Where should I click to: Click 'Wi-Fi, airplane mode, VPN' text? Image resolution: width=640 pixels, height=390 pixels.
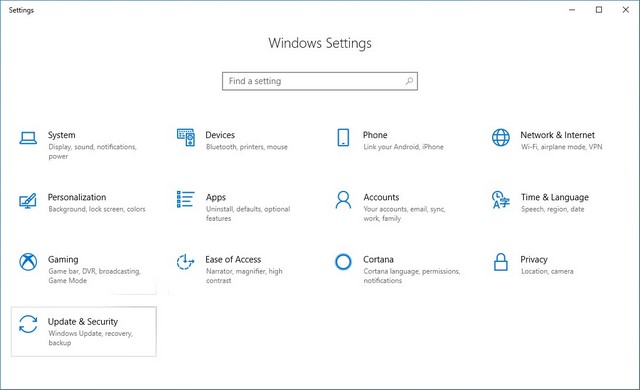pyautogui.click(x=562, y=147)
